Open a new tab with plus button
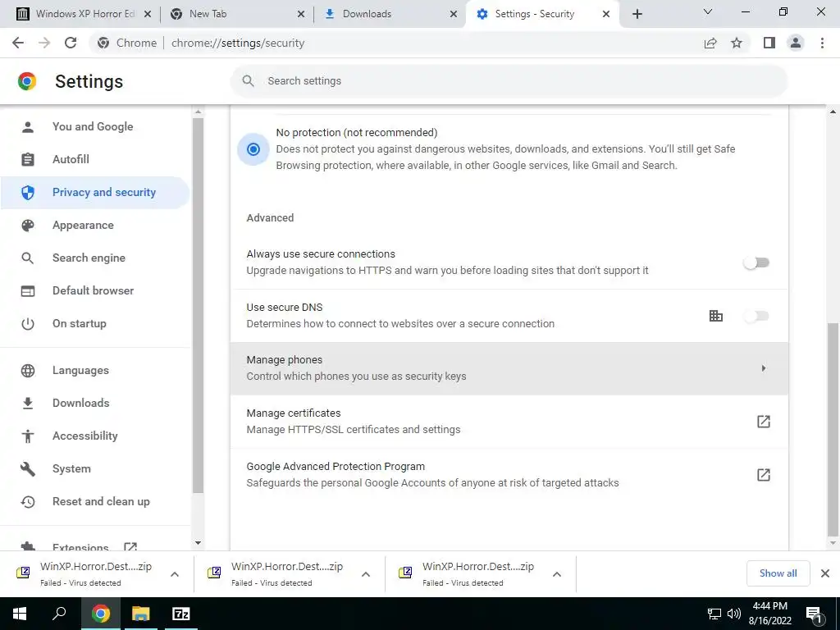This screenshot has width=840, height=630. coord(637,14)
